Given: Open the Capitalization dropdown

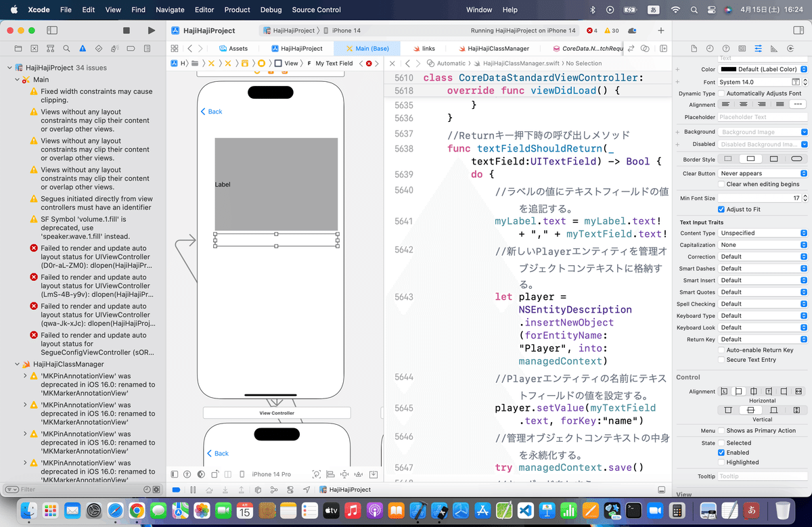Looking at the screenshot, I should (x=763, y=245).
